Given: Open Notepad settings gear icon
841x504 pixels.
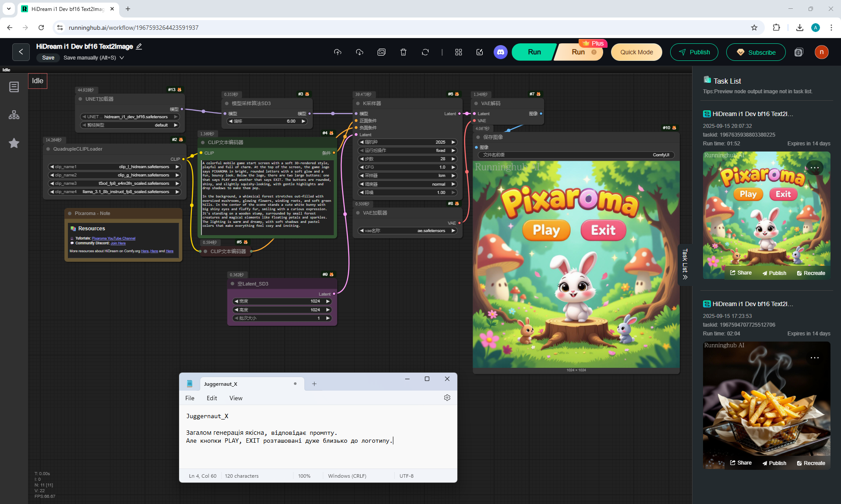Looking at the screenshot, I should (447, 398).
